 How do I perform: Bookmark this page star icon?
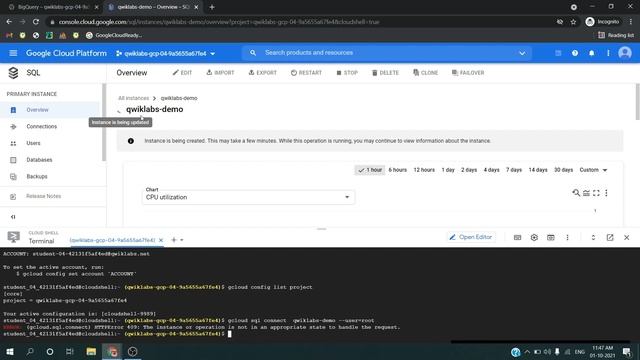573,22
